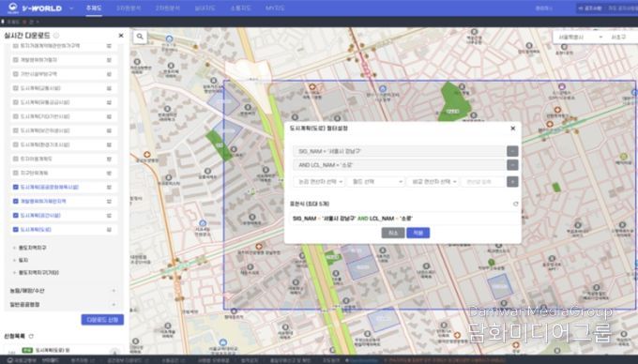
Task: Click the filter value input field
Action: pyautogui.click(x=482, y=181)
